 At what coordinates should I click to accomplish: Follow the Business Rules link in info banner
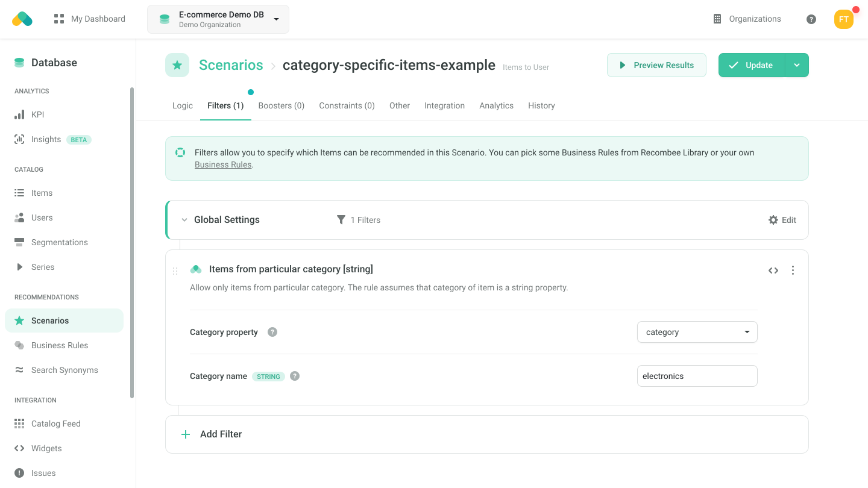coord(223,164)
